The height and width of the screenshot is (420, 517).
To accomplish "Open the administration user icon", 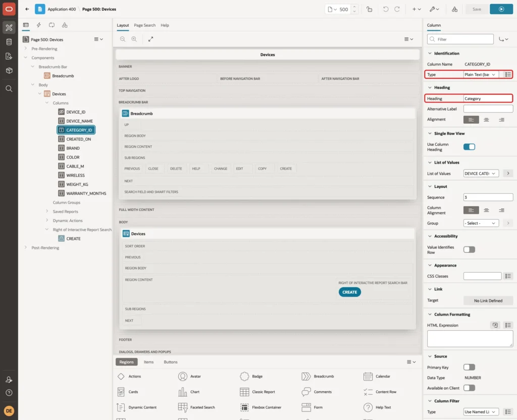I will 9,380.
